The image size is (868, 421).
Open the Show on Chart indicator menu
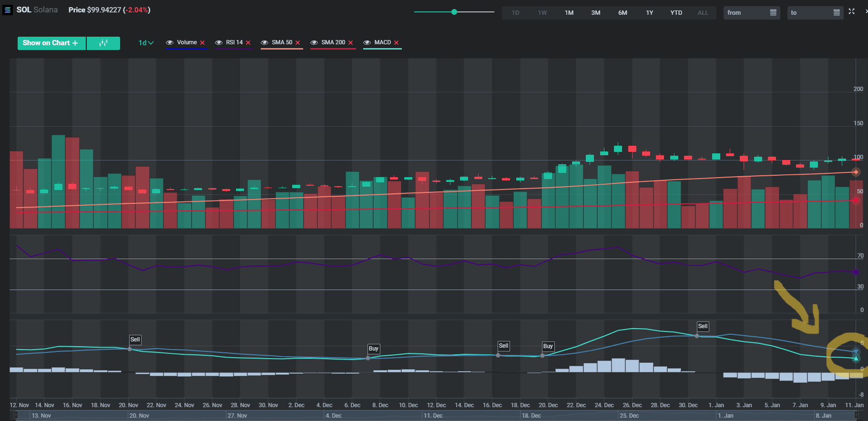tap(51, 43)
